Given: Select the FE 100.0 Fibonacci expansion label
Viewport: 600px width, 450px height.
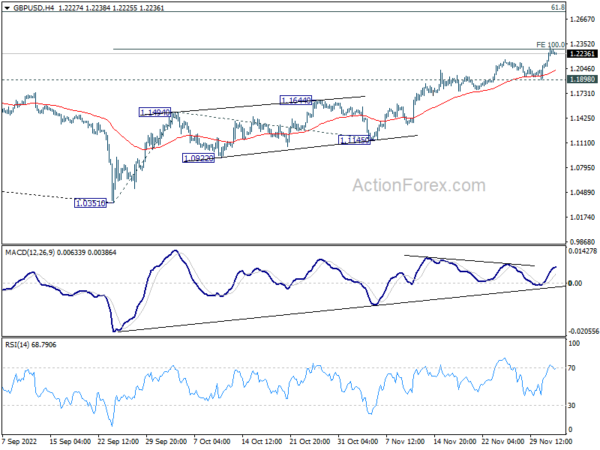Looking at the screenshot, I should 550,45.
